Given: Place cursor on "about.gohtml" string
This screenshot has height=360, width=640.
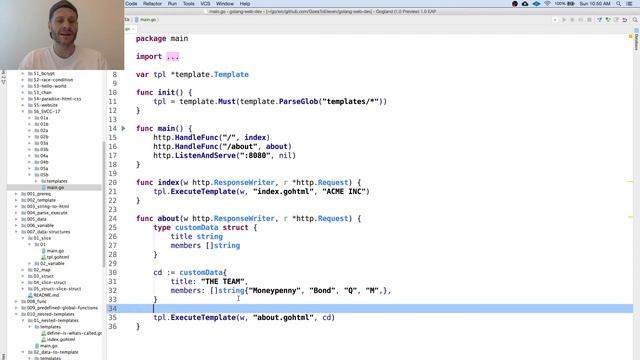Looking at the screenshot, I should tap(283, 318).
